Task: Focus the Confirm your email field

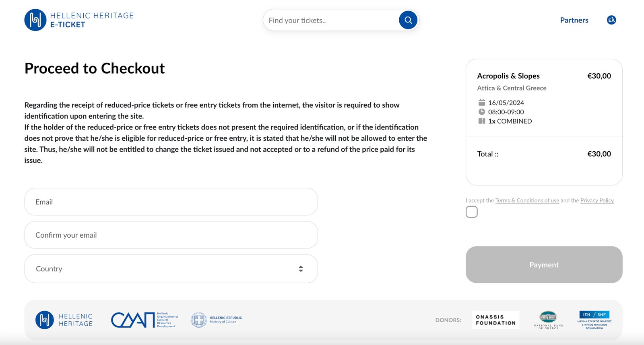Action: click(x=171, y=235)
